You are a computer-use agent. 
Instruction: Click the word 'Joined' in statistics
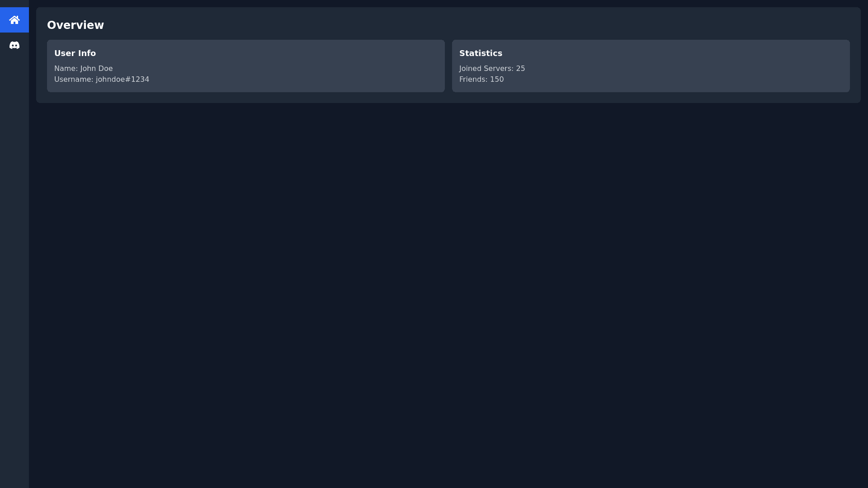pos(470,69)
